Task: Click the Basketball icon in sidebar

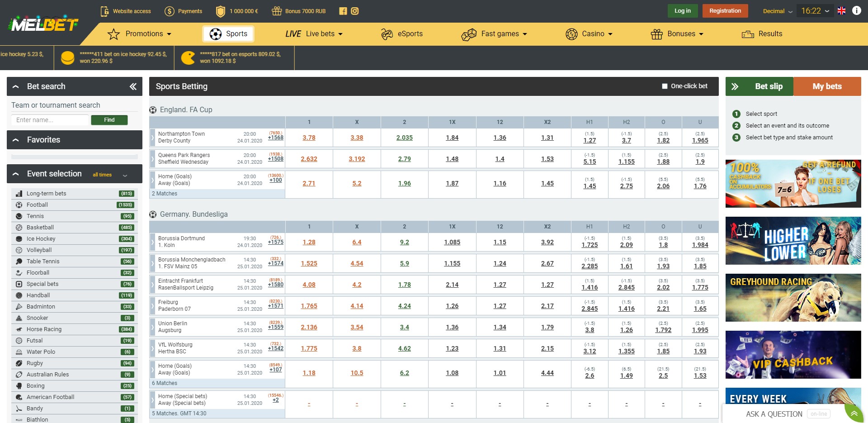Action: (19, 228)
